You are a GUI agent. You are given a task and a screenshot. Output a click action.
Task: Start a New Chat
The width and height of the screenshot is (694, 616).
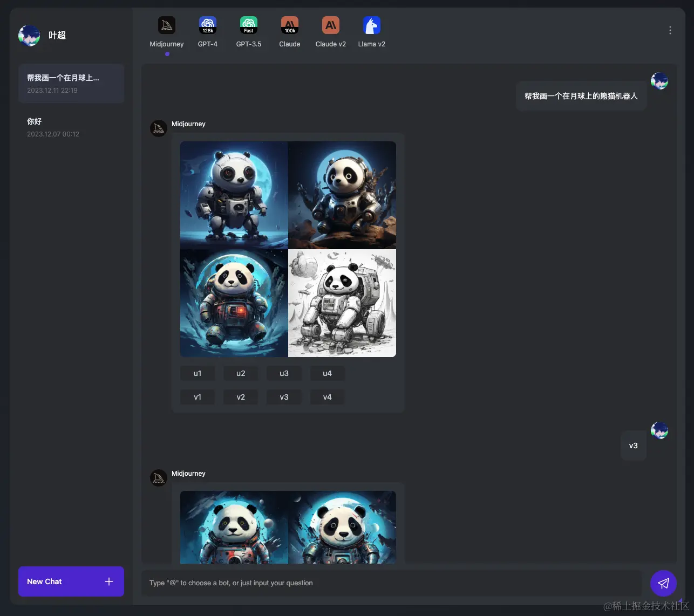pos(71,581)
